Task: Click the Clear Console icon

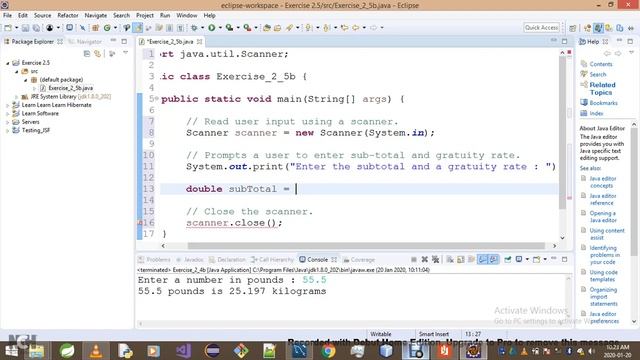Action: (450, 260)
